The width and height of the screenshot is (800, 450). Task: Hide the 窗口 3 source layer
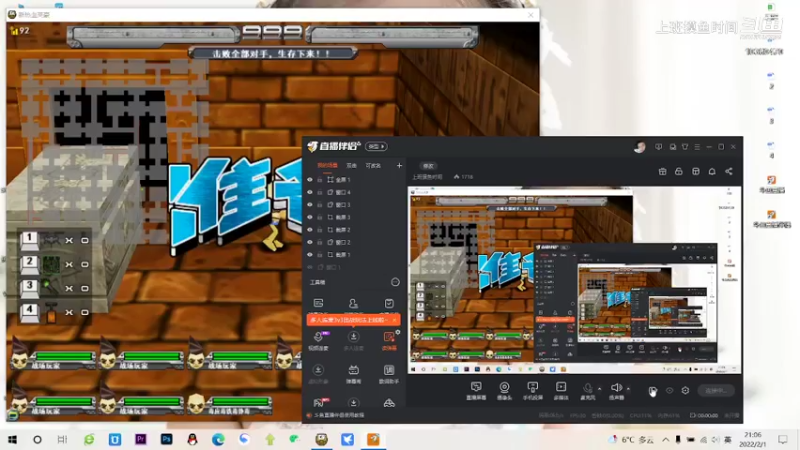(x=310, y=205)
